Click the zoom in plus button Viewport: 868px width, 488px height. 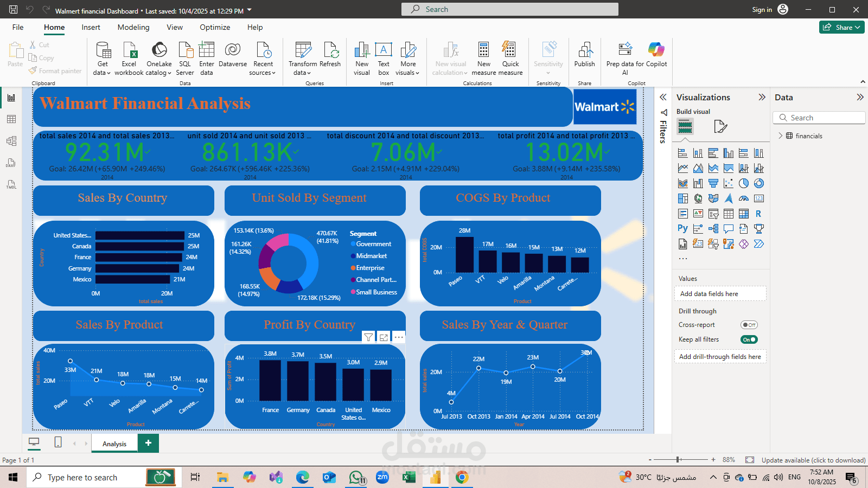[x=713, y=460]
